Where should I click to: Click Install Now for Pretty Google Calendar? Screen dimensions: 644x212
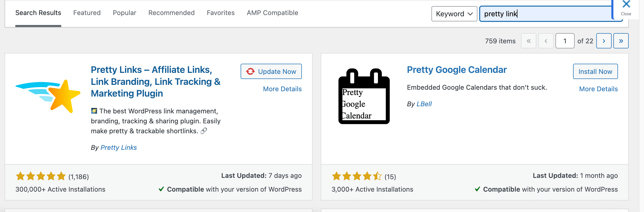(595, 71)
